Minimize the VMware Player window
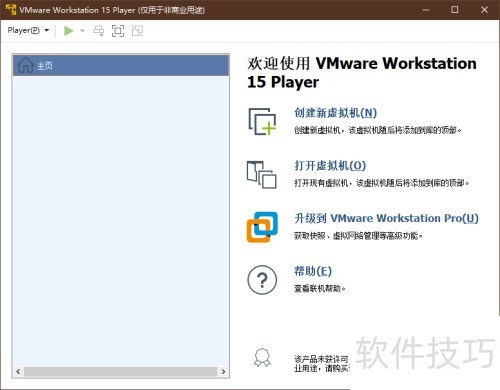 point(426,10)
